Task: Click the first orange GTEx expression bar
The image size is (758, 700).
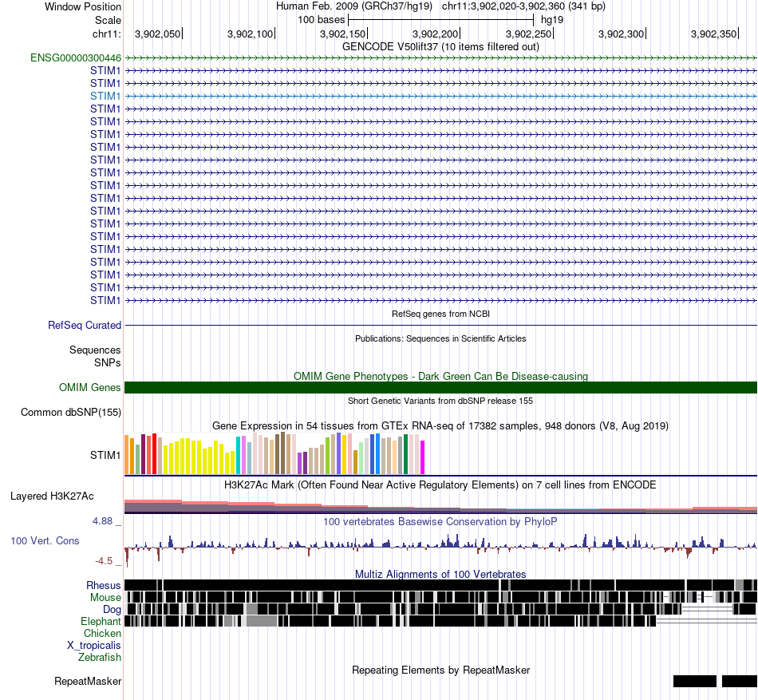Action: [127, 454]
